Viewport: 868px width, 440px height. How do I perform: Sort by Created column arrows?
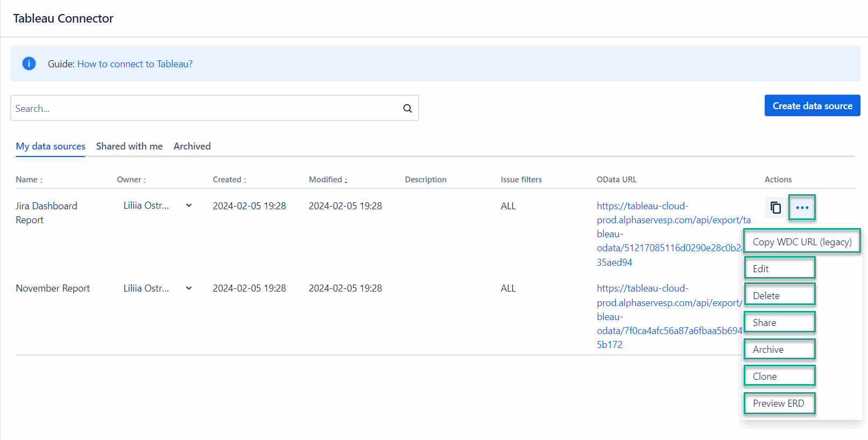[245, 180]
